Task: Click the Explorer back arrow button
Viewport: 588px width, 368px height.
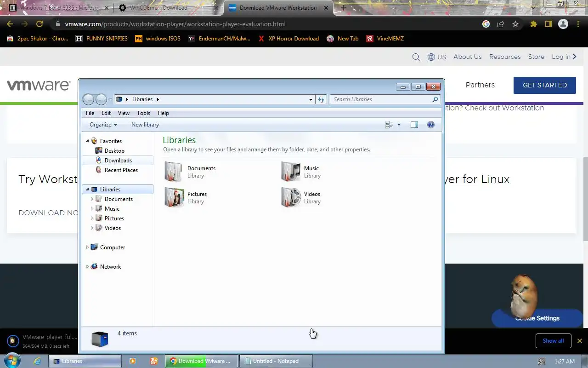Action: pyautogui.click(x=88, y=99)
